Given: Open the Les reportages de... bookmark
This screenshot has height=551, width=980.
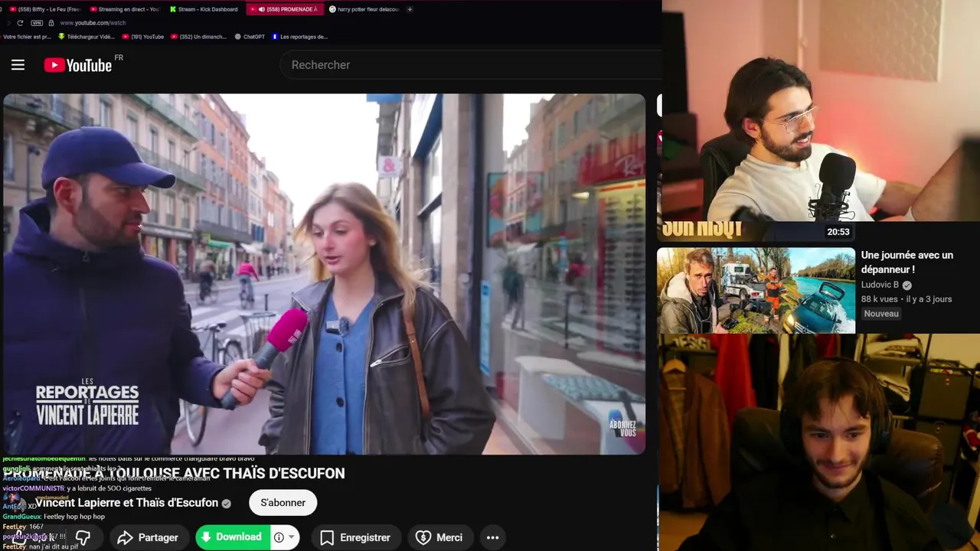Looking at the screenshot, I should coord(299,37).
